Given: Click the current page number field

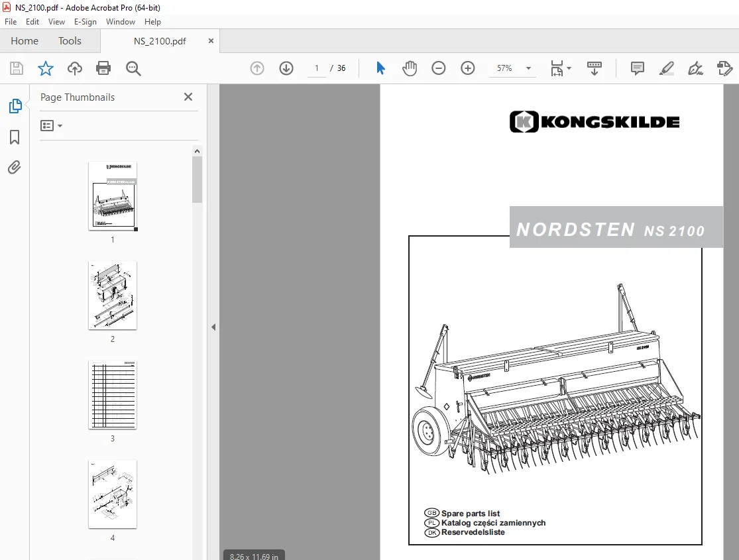Looking at the screenshot, I should [317, 68].
